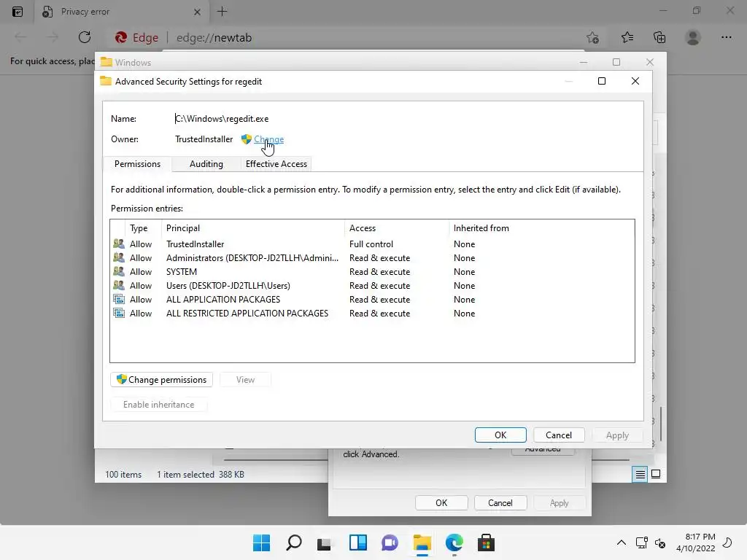Select ALL RESTRICTED APPLICATION PACKAGES entry
The image size is (747, 560).
(372, 313)
